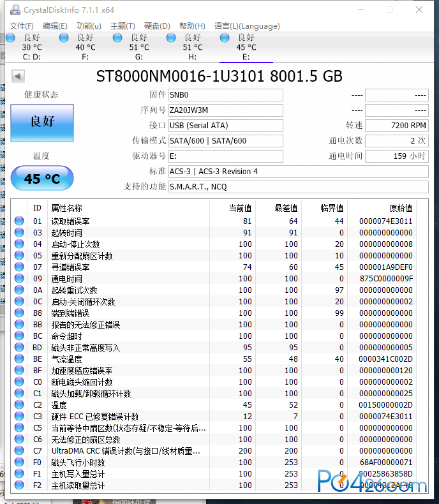The height and width of the screenshot is (504, 439).
Task: Click status orb for attribute BE 气流温度
Action: [19, 359]
